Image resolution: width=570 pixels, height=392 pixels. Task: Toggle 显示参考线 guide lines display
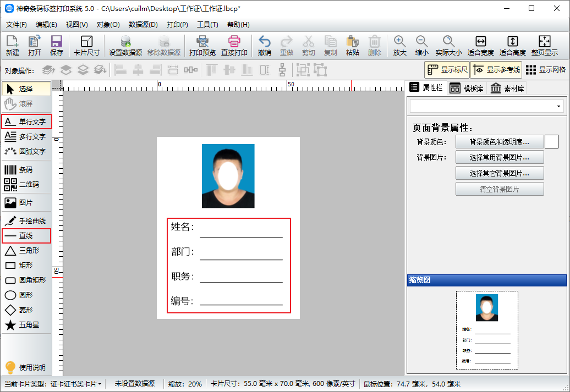[497, 70]
